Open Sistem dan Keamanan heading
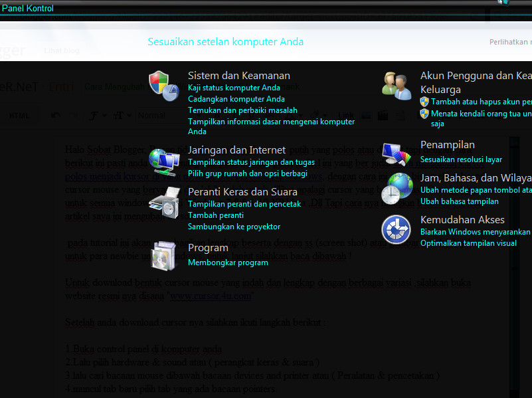The image size is (532, 398). [x=239, y=76]
